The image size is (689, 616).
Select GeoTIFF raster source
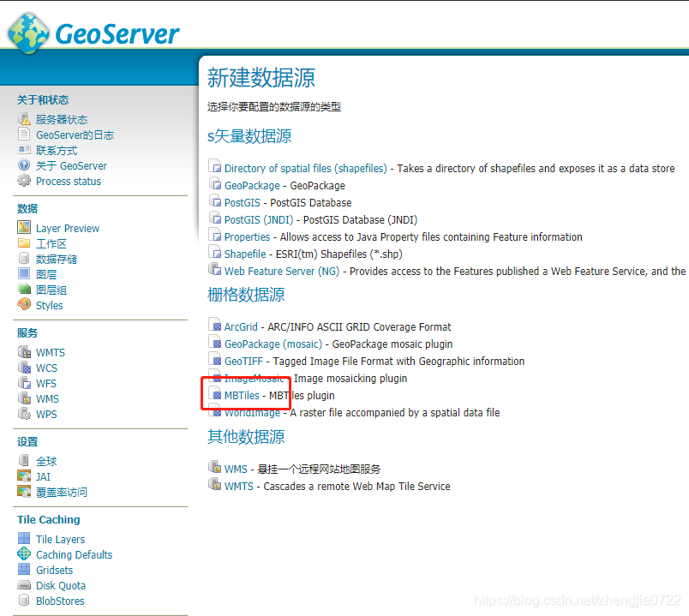pyautogui.click(x=243, y=361)
